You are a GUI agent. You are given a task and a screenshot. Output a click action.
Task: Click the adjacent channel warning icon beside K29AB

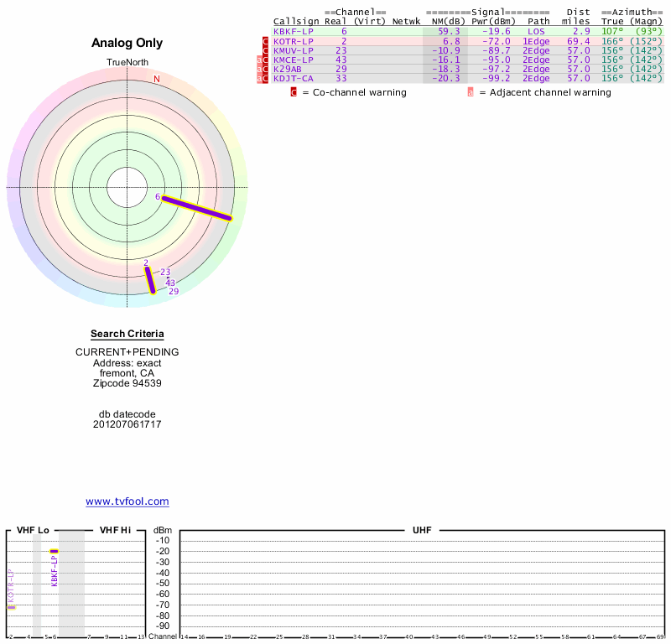pos(259,69)
